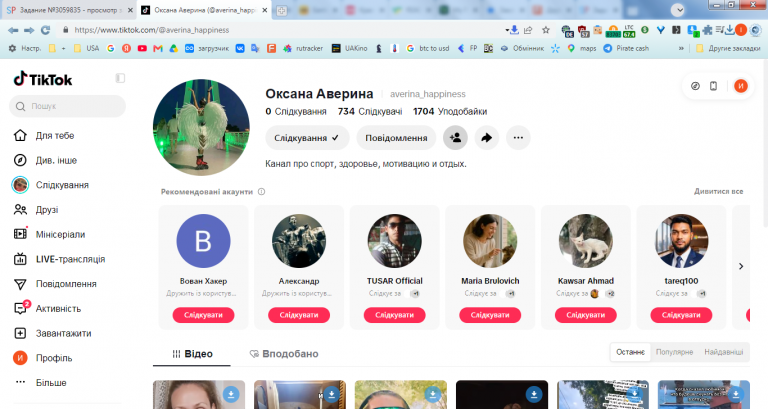This screenshot has height=409, width=768.
Task: Go forward in browser
Action: coord(29,30)
